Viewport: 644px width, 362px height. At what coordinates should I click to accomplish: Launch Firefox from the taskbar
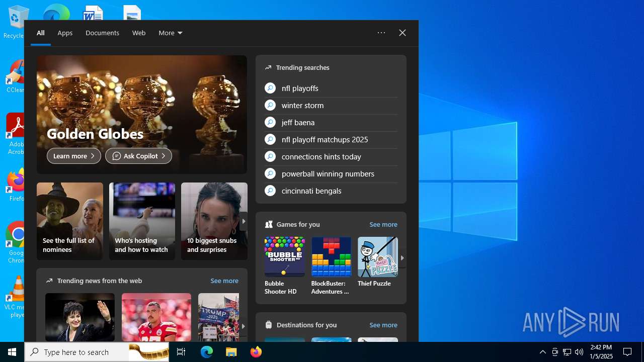click(256, 352)
